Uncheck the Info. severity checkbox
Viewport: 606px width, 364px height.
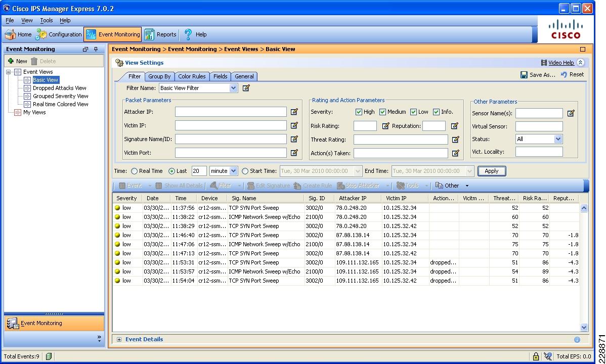coord(437,112)
